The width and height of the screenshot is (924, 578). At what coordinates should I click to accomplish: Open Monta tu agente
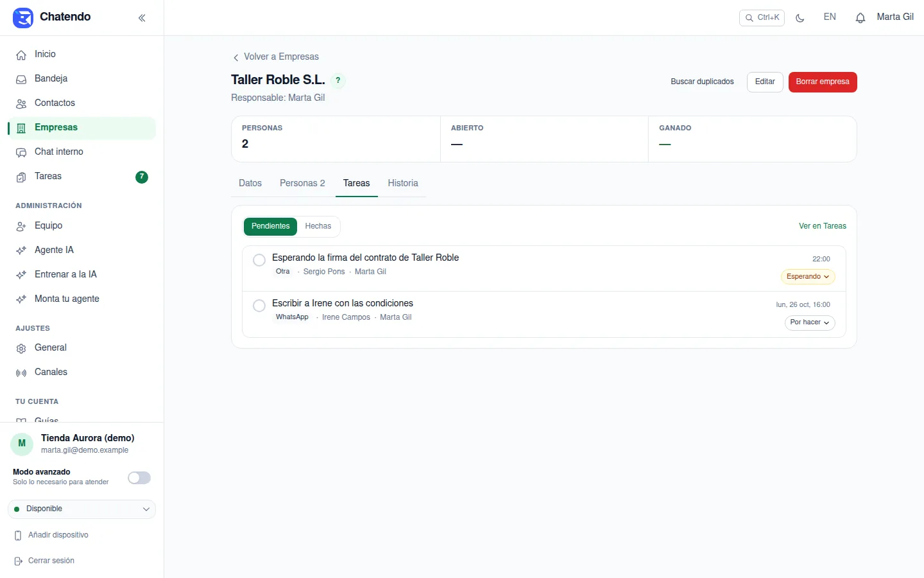point(81,299)
